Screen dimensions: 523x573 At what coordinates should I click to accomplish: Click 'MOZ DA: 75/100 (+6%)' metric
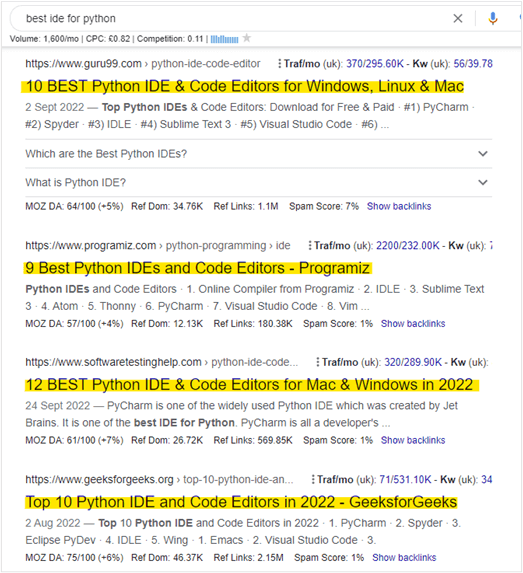click(x=74, y=558)
